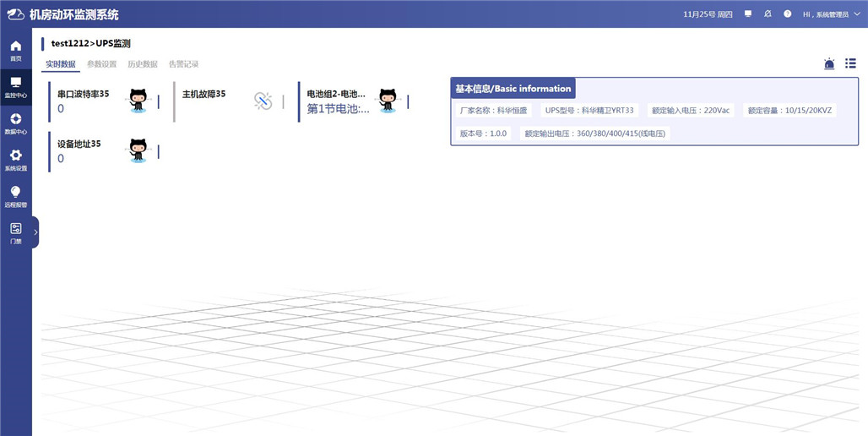Switch to 参数设置 tab

(x=101, y=64)
